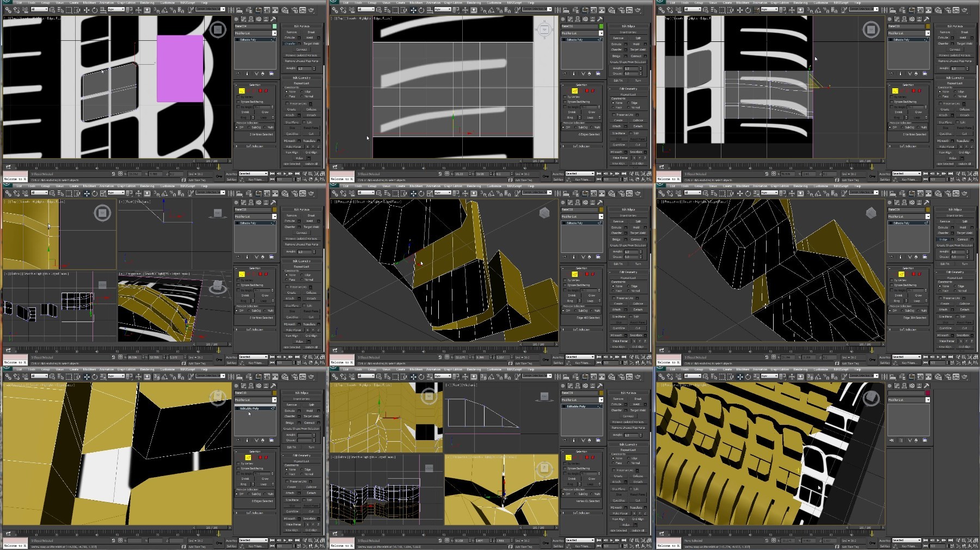The image size is (980, 550).
Task: Click Editable Poly stack entry in center screenshot
Action: point(582,223)
